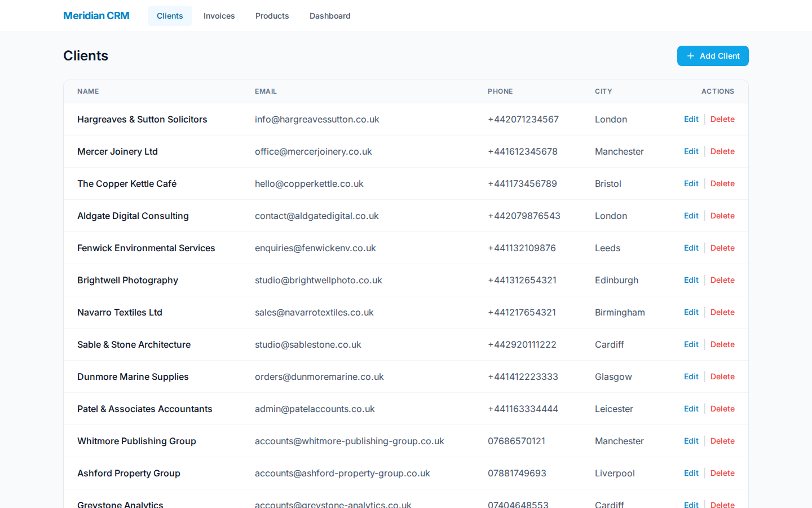Screen dimensions: 812x508
Task: Edit Ashford Property Group
Action: pos(691,473)
